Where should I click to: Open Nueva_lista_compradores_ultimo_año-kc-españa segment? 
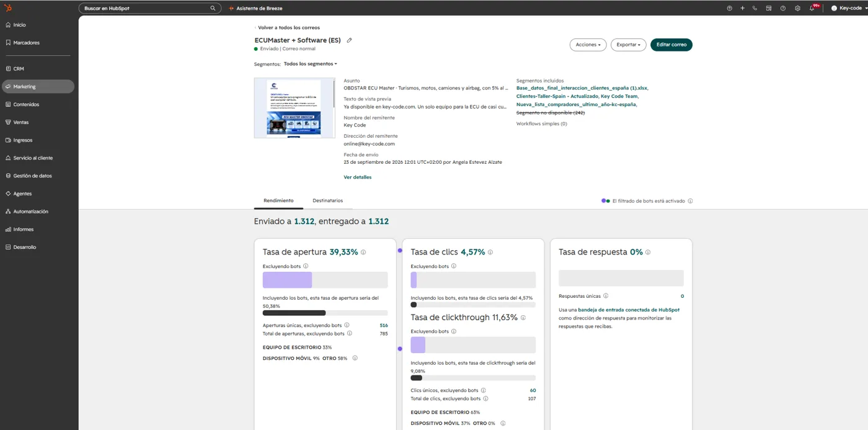coord(576,104)
